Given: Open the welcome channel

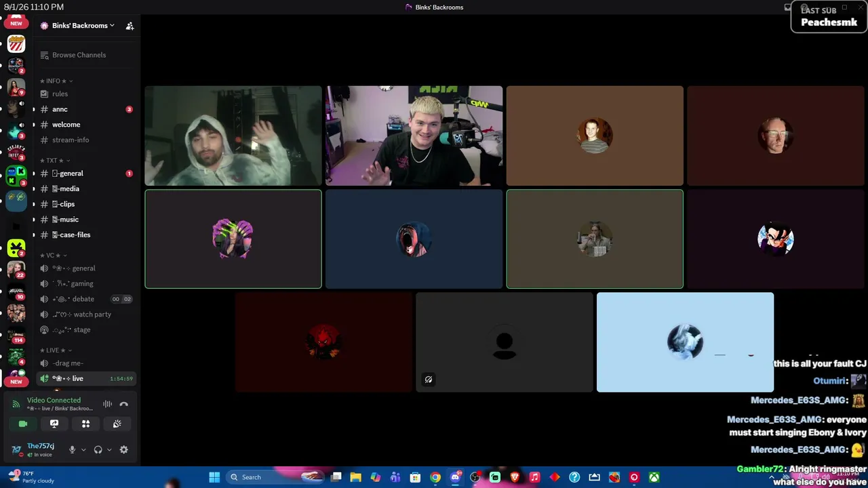Looking at the screenshot, I should (x=86, y=125).
